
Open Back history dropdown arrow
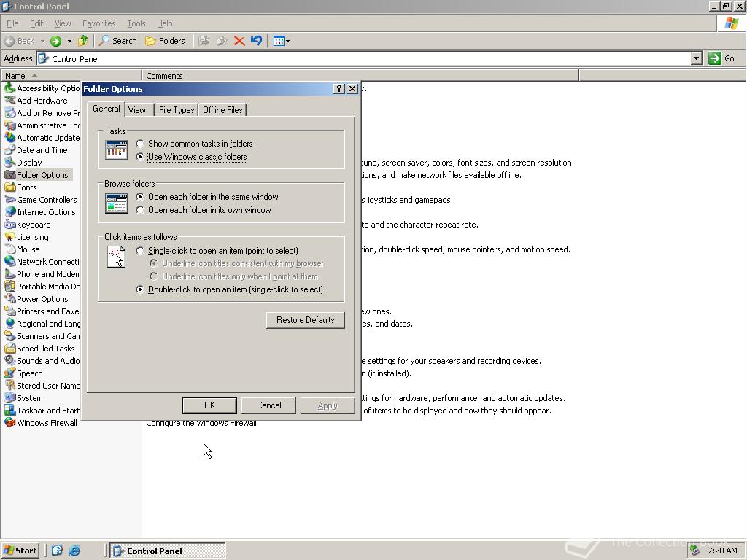tap(42, 41)
